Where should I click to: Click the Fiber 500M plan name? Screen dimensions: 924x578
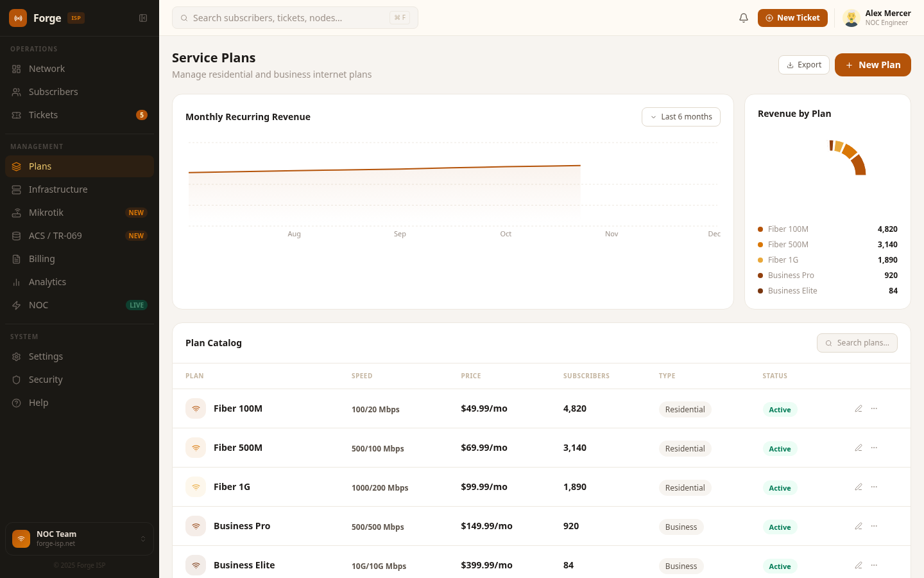[238, 448]
